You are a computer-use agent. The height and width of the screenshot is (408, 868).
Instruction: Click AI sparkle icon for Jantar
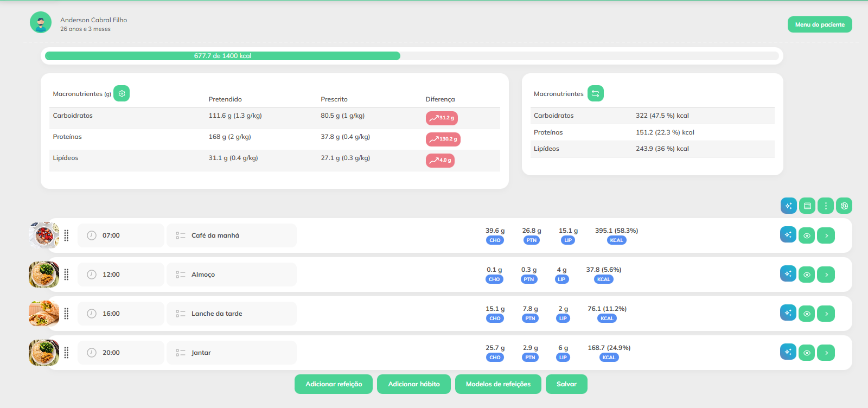788,352
